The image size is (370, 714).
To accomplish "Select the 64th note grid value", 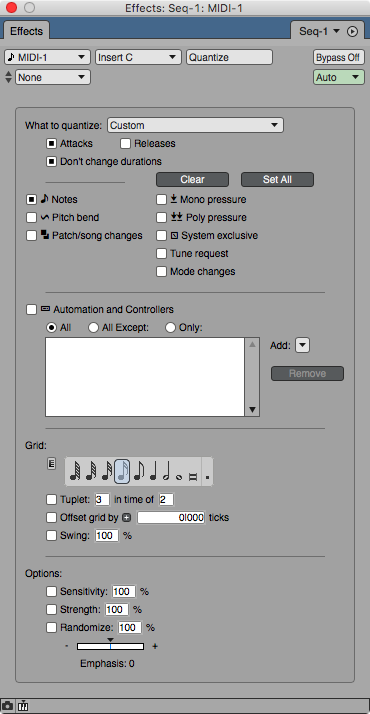I will point(91,471).
